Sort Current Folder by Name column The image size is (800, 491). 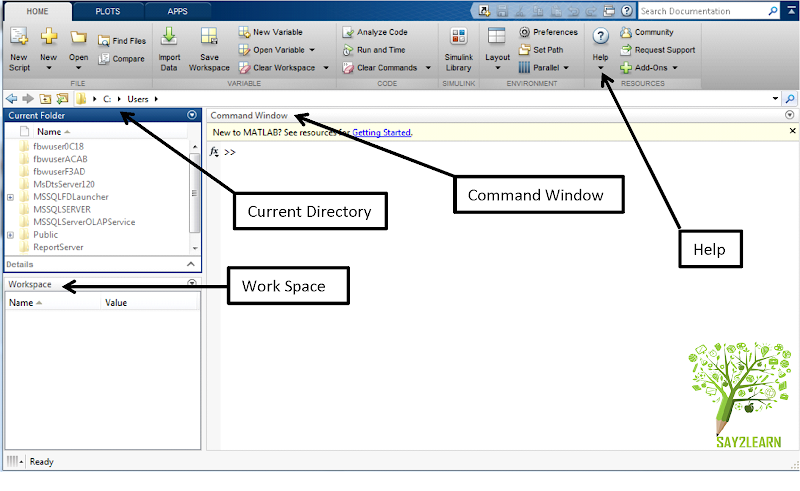[53, 132]
